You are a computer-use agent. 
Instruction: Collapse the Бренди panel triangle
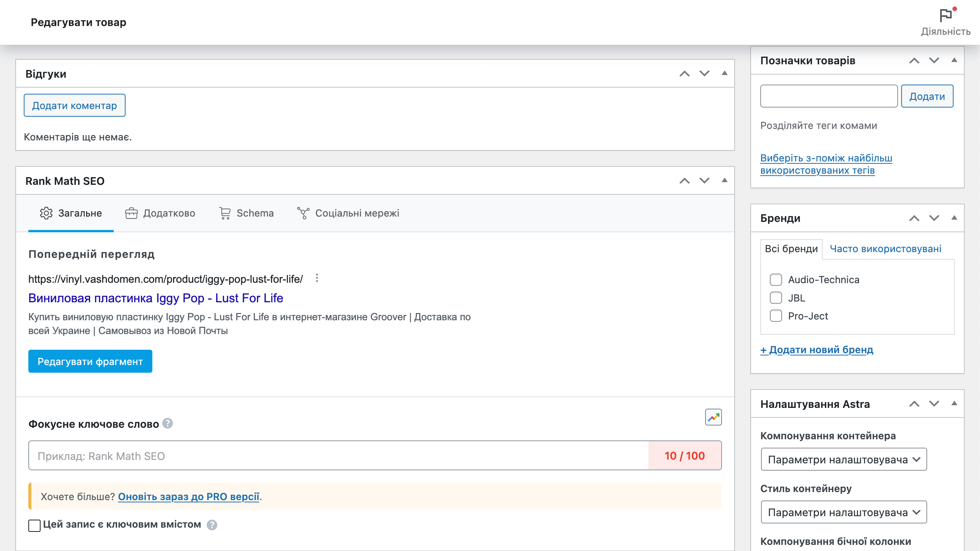click(x=954, y=218)
